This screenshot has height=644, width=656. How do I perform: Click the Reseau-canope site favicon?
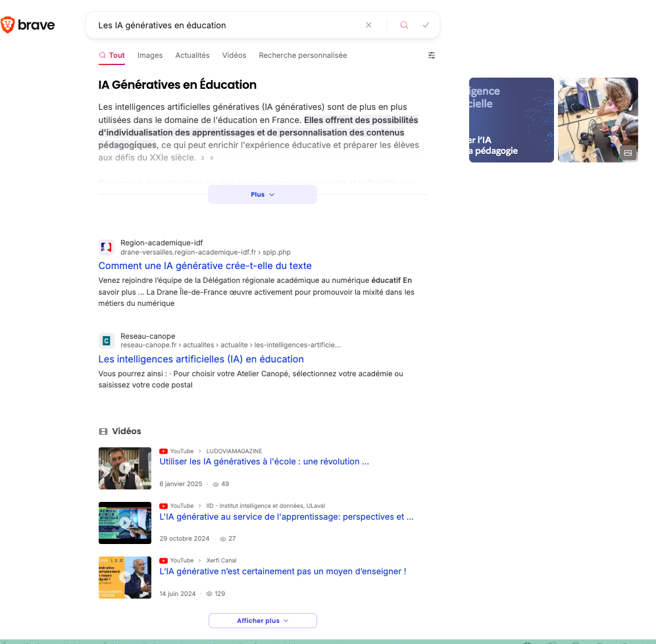[106, 341]
